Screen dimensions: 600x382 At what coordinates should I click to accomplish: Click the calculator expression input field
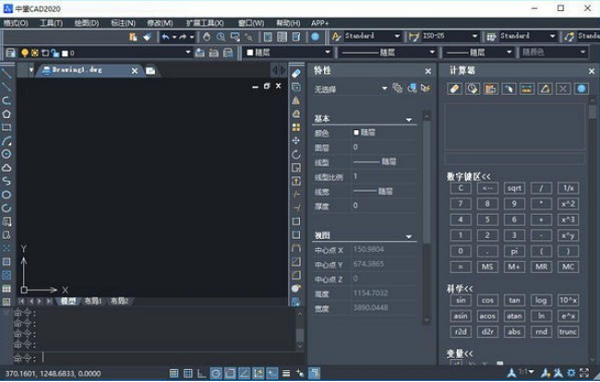[x=515, y=158]
